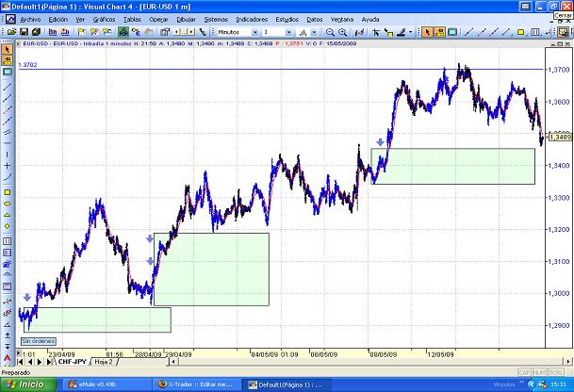The height and width of the screenshot is (392, 574).
Task: Click the open folder toolbar icon
Action: coord(11,32)
